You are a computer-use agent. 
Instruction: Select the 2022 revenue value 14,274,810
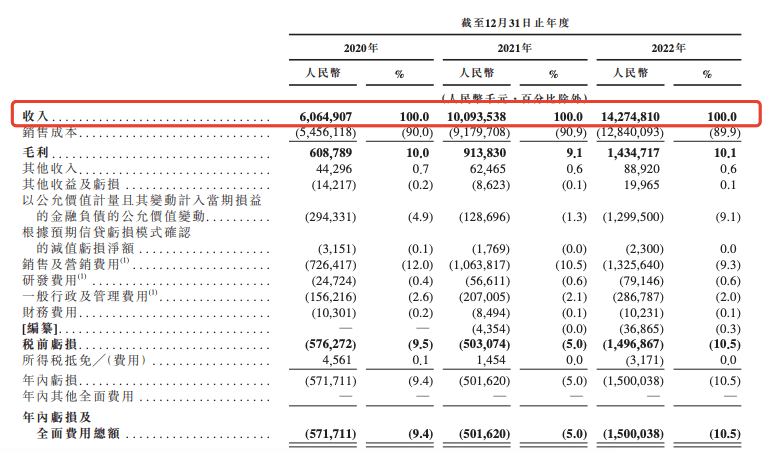[x=645, y=117]
